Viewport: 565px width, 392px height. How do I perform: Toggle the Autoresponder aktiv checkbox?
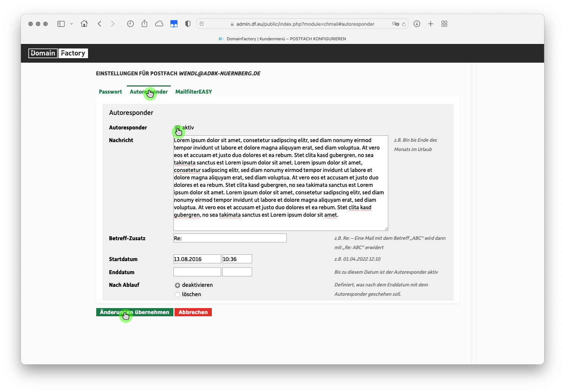[x=178, y=128]
